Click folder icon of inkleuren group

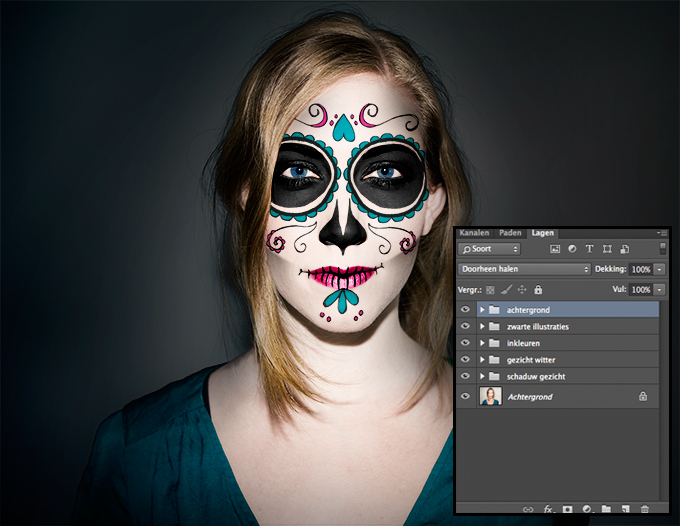tap(494, 343)
